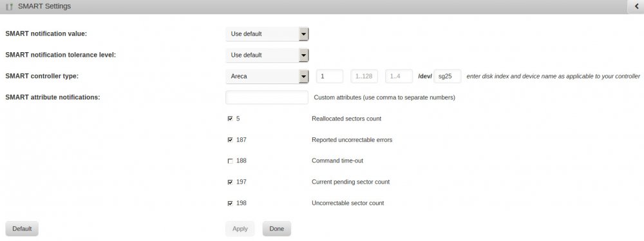Click 'Reallocated sectors count' label
The image size is (644, 241).
click(346, 119)
